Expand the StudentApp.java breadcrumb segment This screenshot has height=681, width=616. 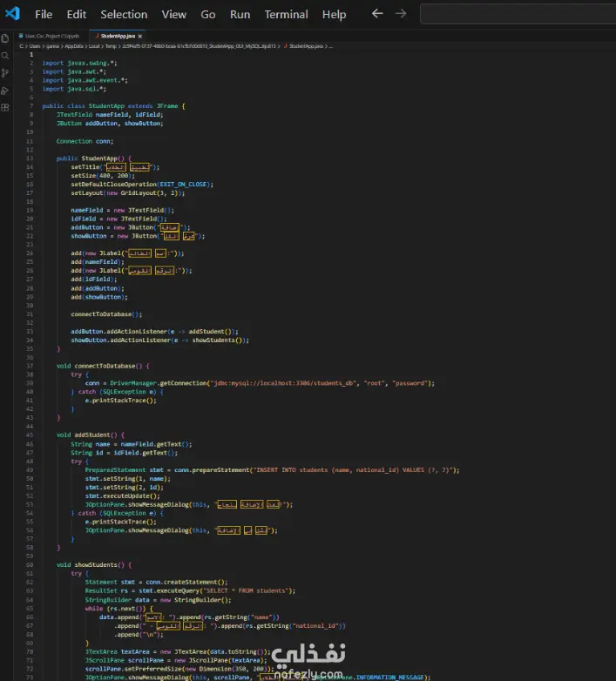(x=306, y=46)
